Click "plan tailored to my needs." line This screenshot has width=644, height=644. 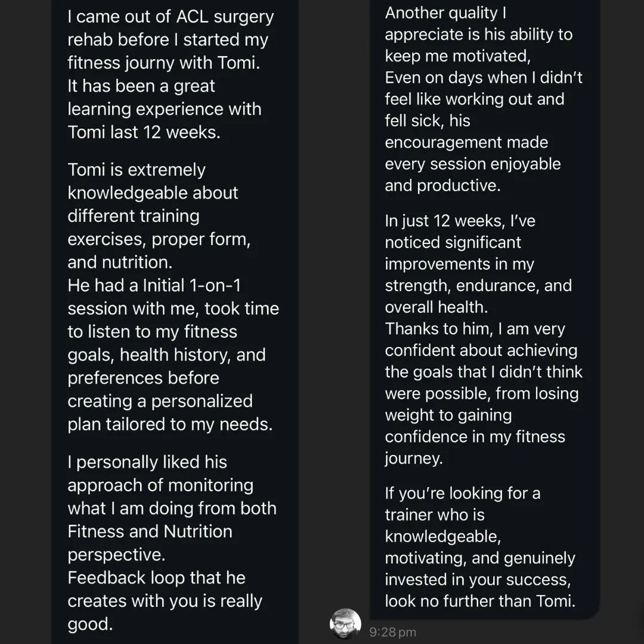[x=170, y=424]
